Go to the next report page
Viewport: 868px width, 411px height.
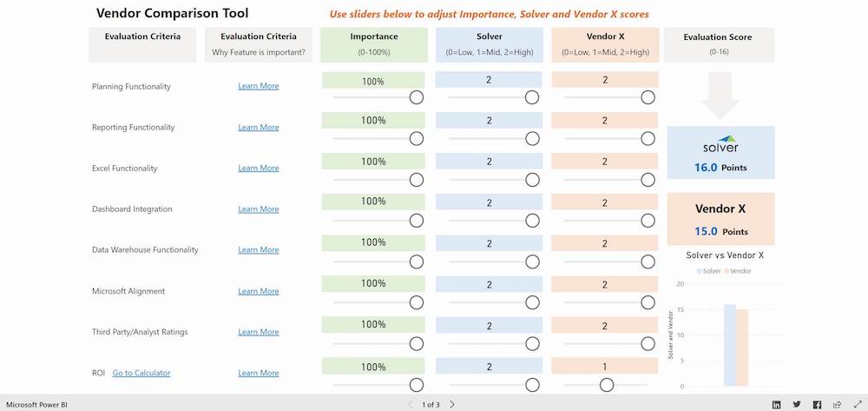tap(452, 404)
